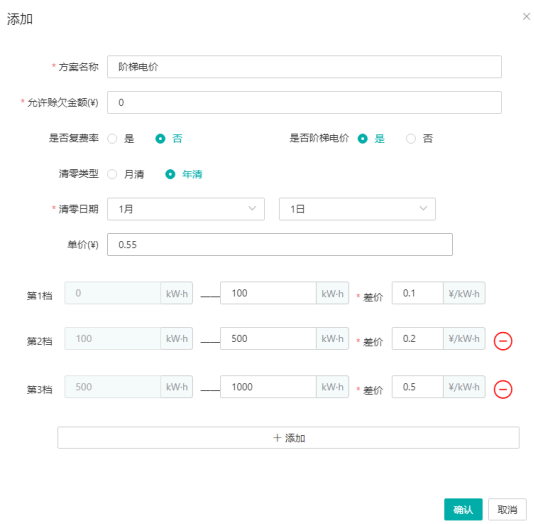Confirm with the 确认 button
Image resolution: width=534 pixels, height=524 pixels.
463,509
